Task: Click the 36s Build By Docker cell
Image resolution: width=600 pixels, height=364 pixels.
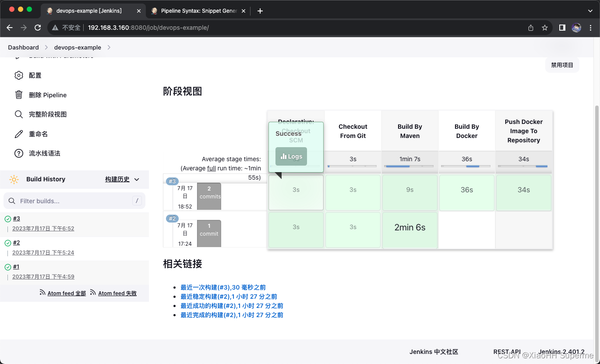Action: coord(467,193)
